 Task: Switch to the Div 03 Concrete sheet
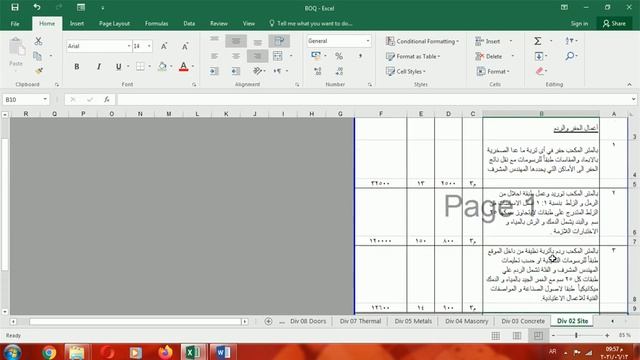(523, 321)
